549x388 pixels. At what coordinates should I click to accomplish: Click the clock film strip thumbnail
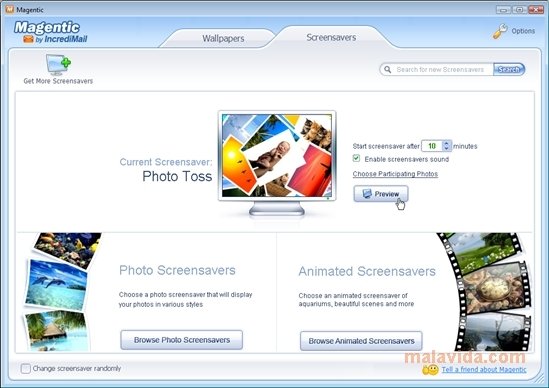point(494,287)
